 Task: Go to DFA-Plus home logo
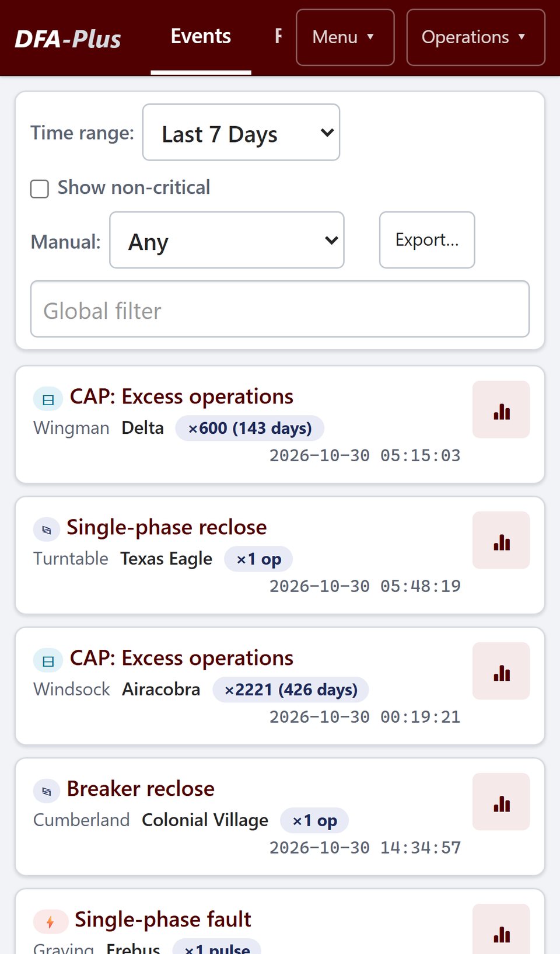click(68, 39)
